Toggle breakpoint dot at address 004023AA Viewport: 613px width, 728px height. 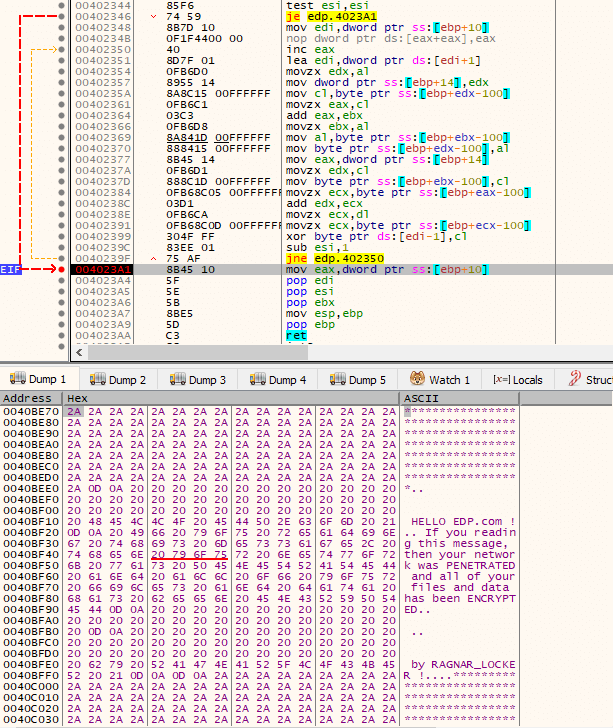[x=61, y=335]
